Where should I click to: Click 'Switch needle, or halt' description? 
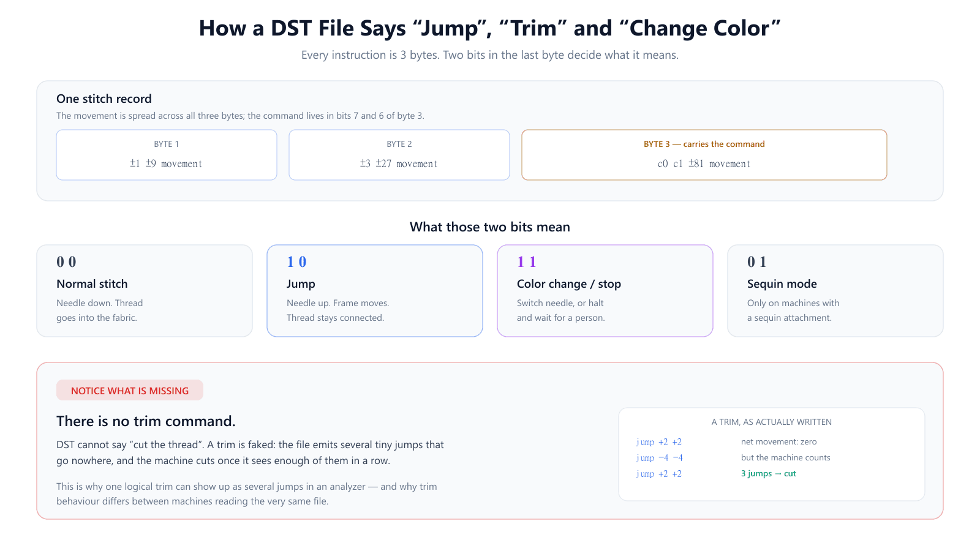[560, 303]
